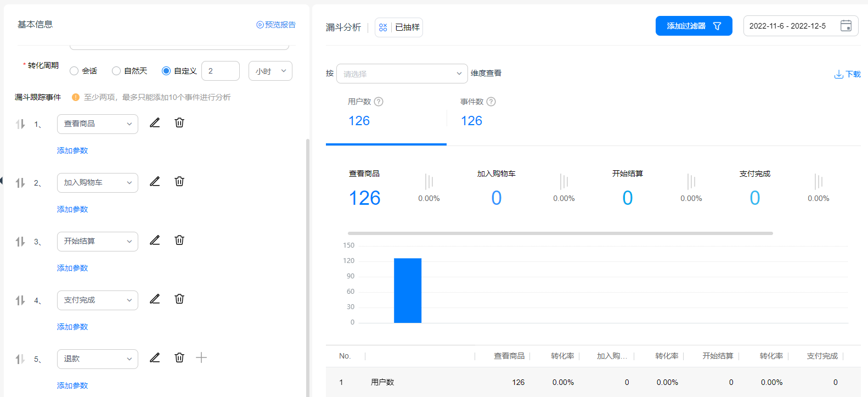Screen dimensions: 868x397
Task: Click the conversion bars icon after 开始结算
Action: coord(691,181)
